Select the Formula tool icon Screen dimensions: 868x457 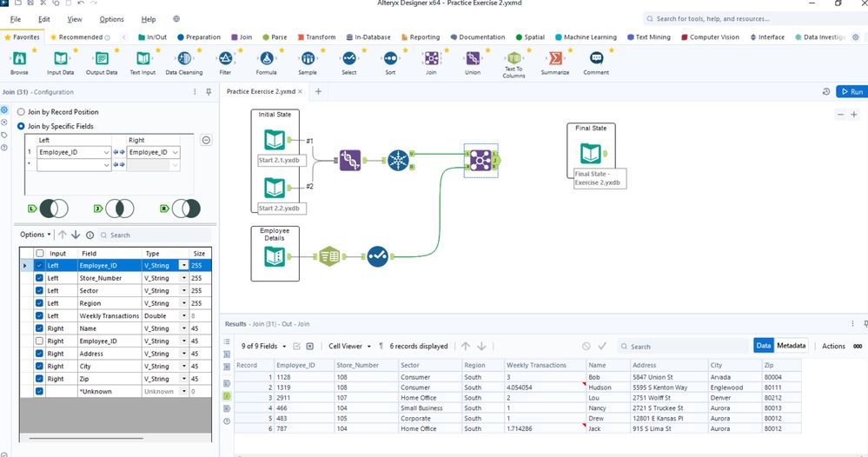[266, 57]
